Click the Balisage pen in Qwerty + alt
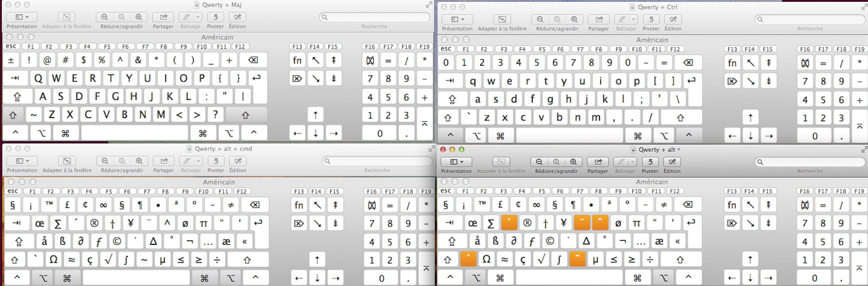The width and height of the screenshot is (868, 286). 621,162
